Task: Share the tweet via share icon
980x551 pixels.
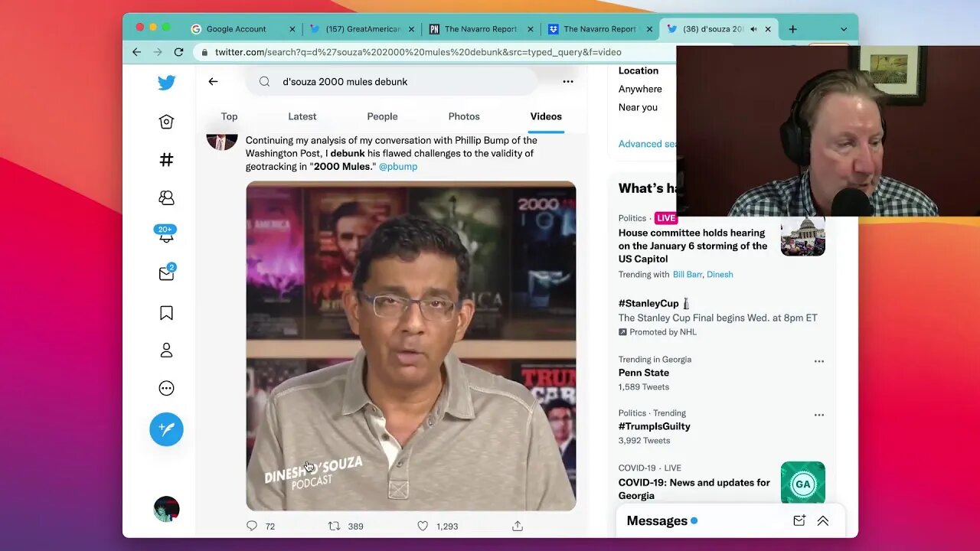Action: 518,526
